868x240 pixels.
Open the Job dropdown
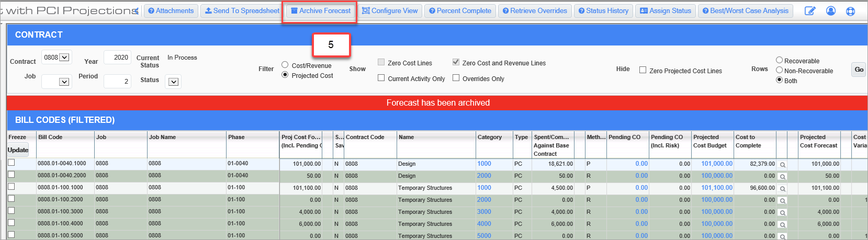pyautogui.click(x=64, y=82)
